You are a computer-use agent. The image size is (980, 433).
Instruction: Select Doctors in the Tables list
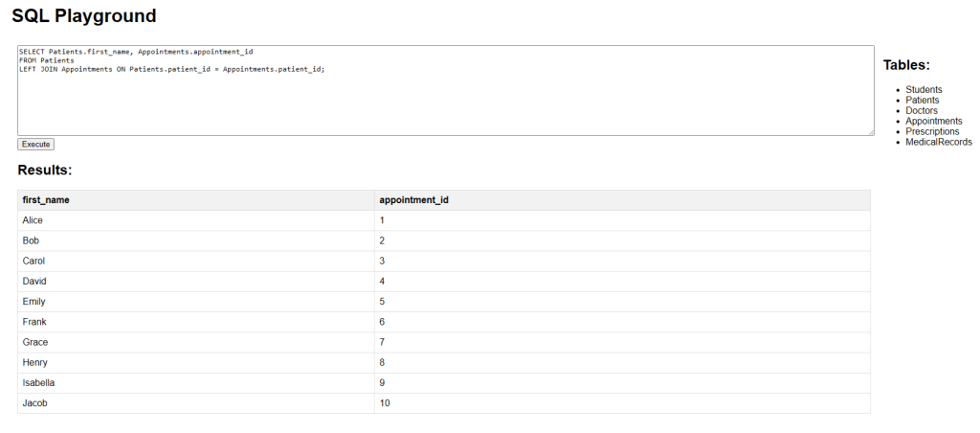pyautogui.click(x=922, y=111)
